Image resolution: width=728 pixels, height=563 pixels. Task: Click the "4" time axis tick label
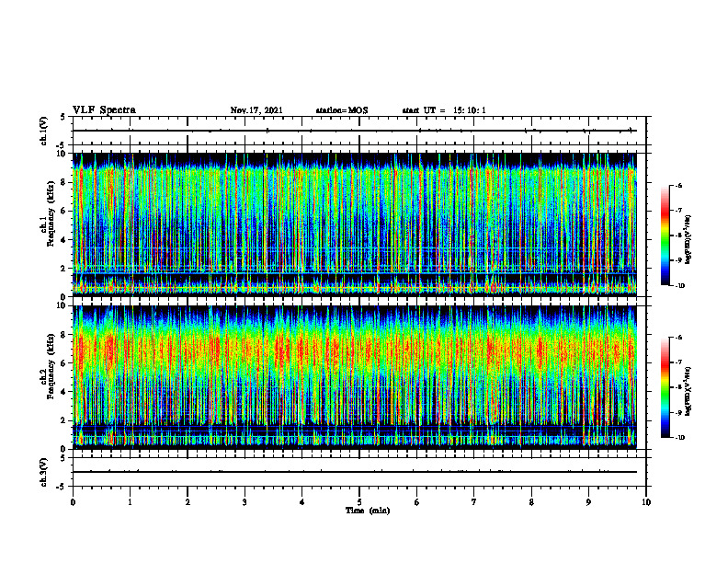tap(302, 502)
